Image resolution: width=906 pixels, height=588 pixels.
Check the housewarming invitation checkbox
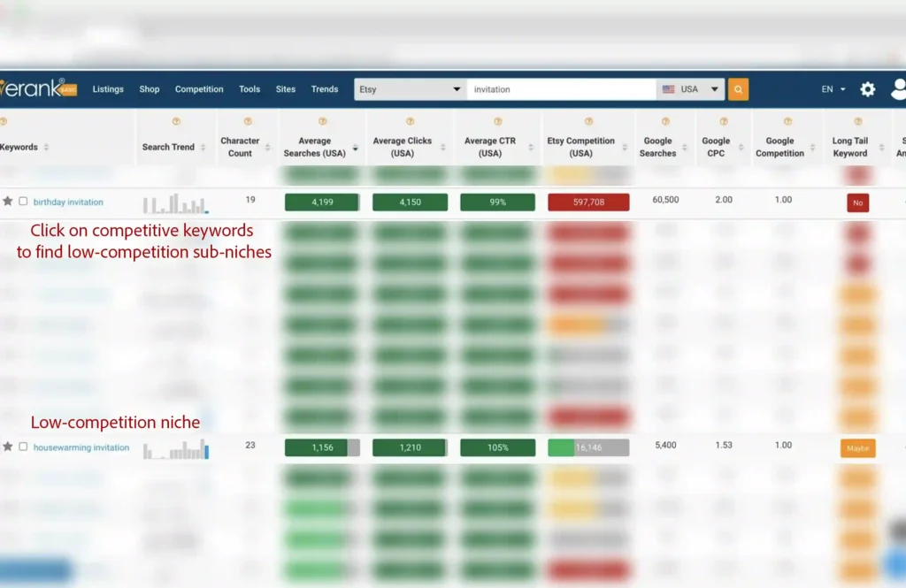(x=23, y=447)
